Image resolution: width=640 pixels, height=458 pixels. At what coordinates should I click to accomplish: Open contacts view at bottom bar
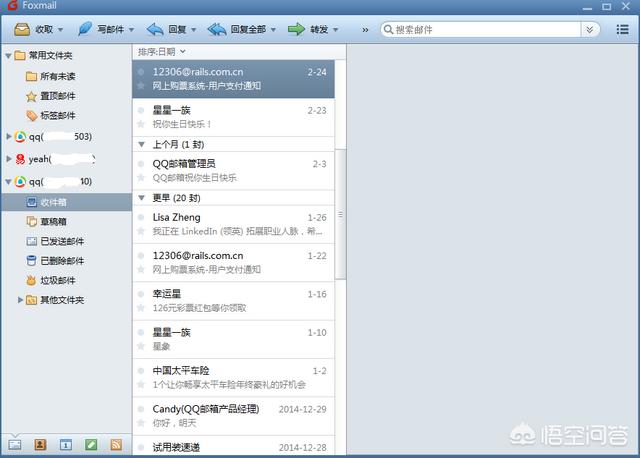(x=40, y=445)
